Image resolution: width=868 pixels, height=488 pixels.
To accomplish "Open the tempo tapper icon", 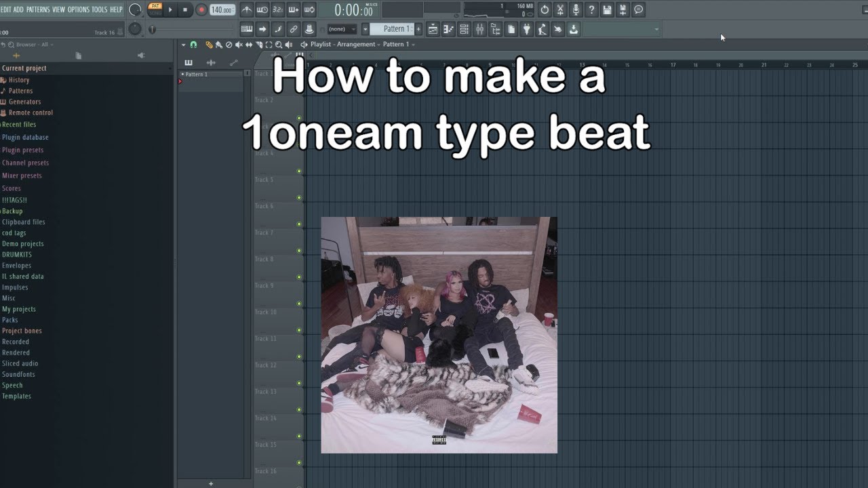I will coord(542,29).
